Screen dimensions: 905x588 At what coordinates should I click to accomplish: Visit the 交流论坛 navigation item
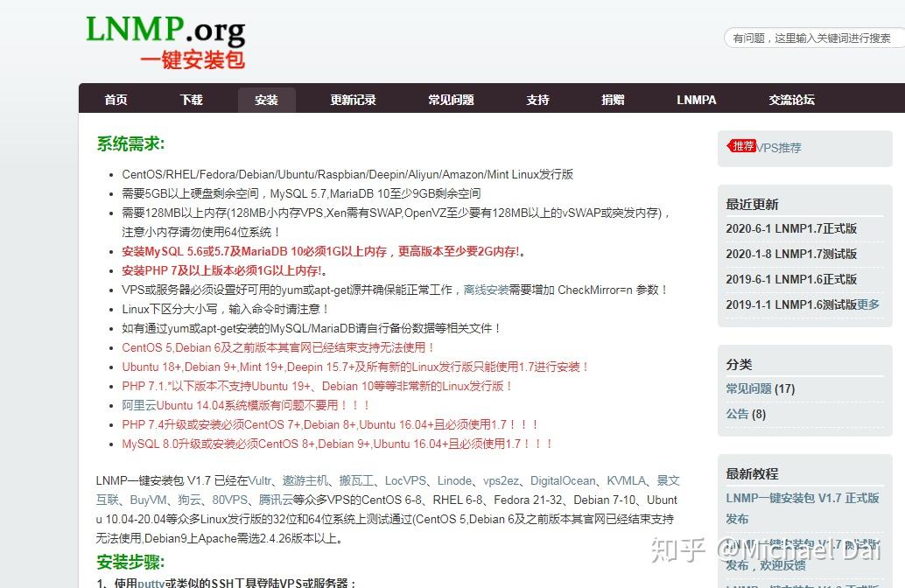(x=792, y=100)
